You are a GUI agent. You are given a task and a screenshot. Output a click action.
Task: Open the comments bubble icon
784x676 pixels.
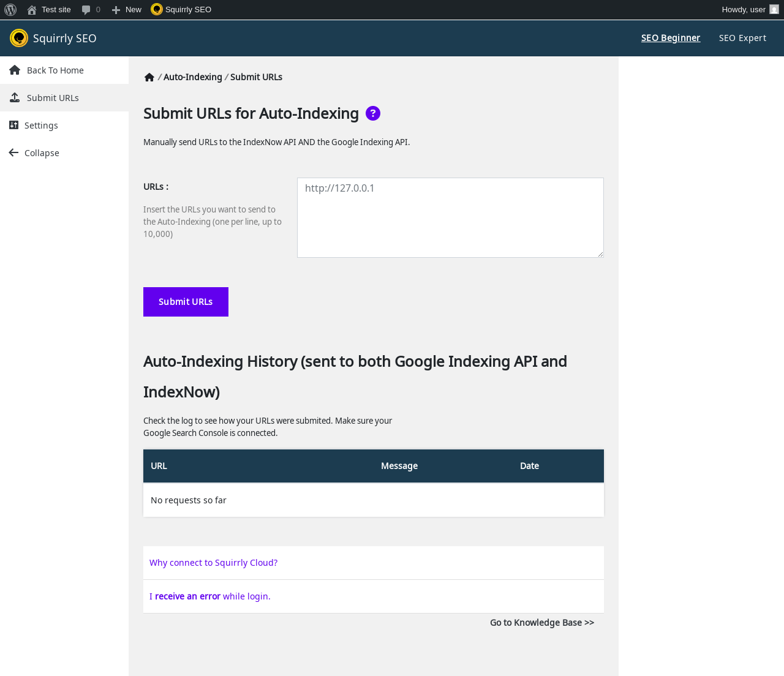click(x=86, y=10)
